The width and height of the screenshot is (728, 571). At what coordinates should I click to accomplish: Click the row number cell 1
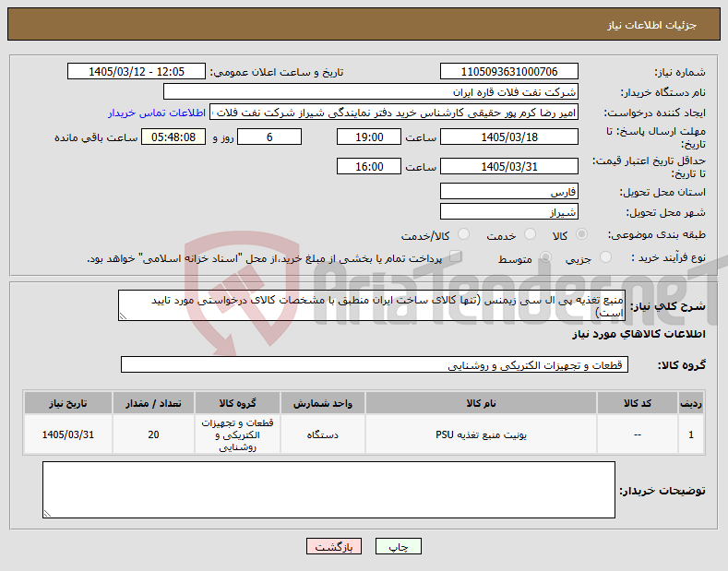click(691, 435)
